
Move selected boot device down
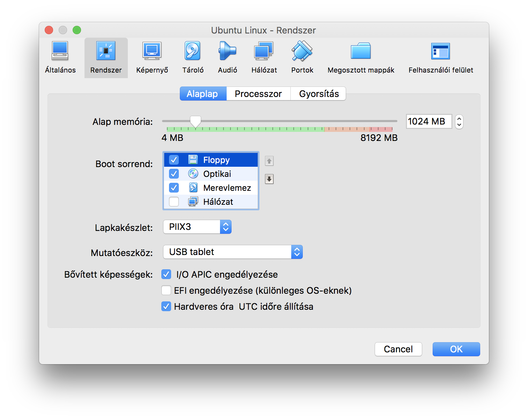[x=269, y=179]
